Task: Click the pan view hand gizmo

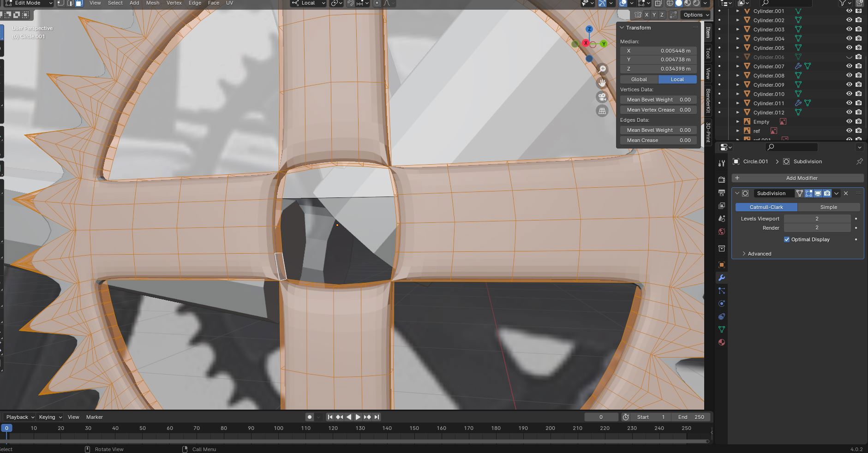Action: point(602,83)
